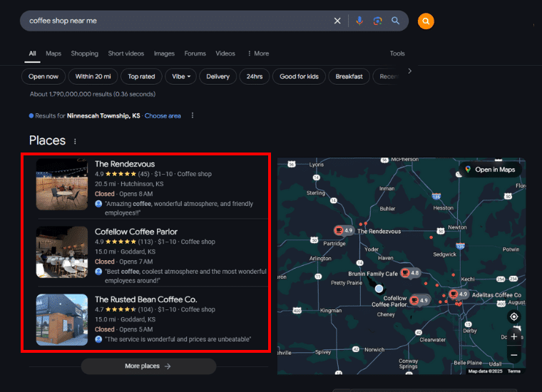Switch to the Videos tab
Screen dimensions: 542x392
pyautogui.click(x=225, y=53)
